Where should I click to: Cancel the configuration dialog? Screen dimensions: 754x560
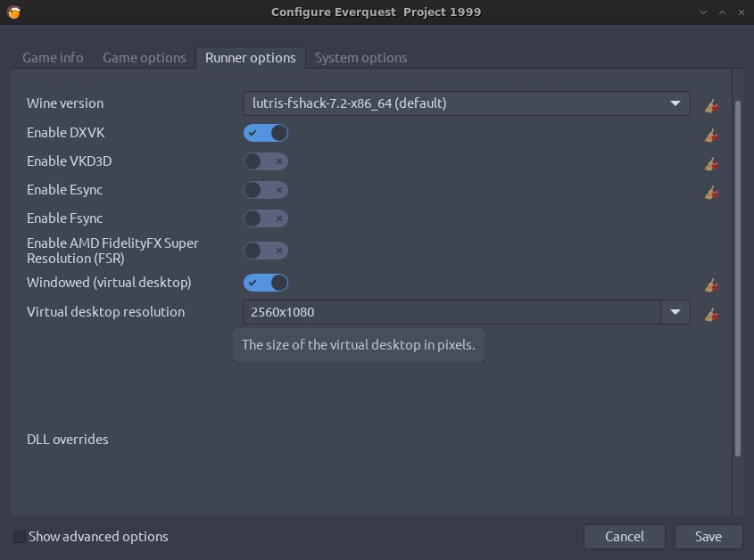point(625,537)
